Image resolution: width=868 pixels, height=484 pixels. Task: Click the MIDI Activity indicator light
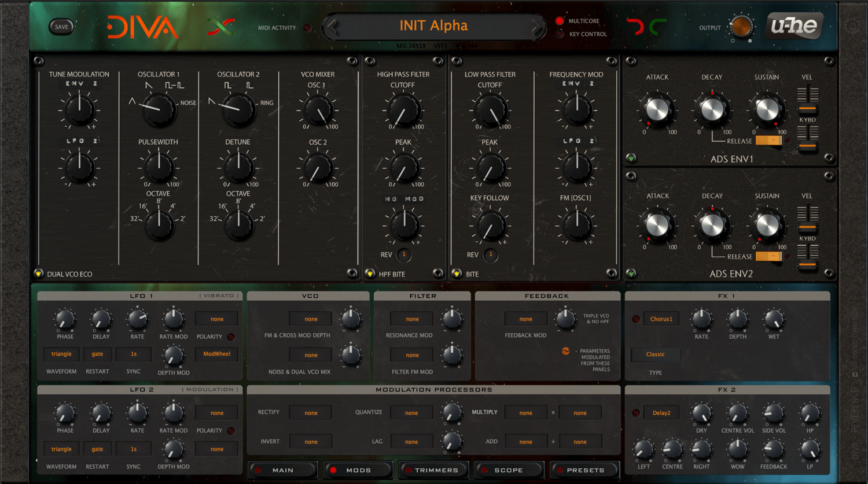307,28
